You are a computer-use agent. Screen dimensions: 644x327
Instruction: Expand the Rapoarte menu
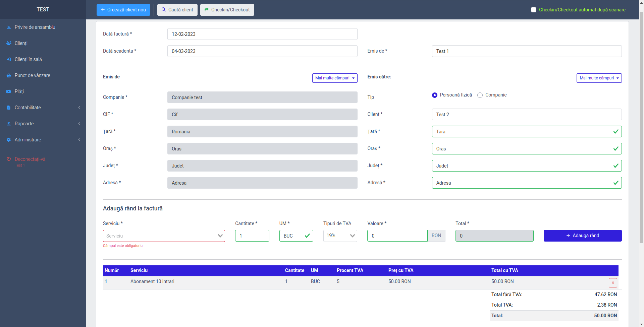pyautogui.click(x=43, y=124)
